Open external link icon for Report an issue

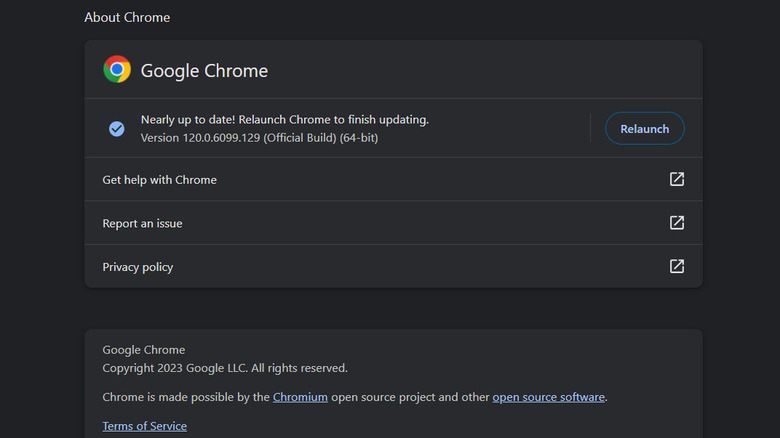coord(677,222)
